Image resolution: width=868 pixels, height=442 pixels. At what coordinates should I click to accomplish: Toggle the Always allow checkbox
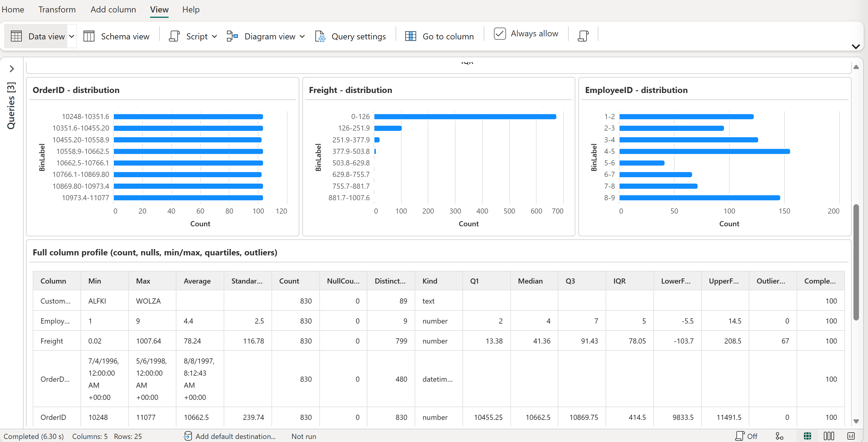500,34
